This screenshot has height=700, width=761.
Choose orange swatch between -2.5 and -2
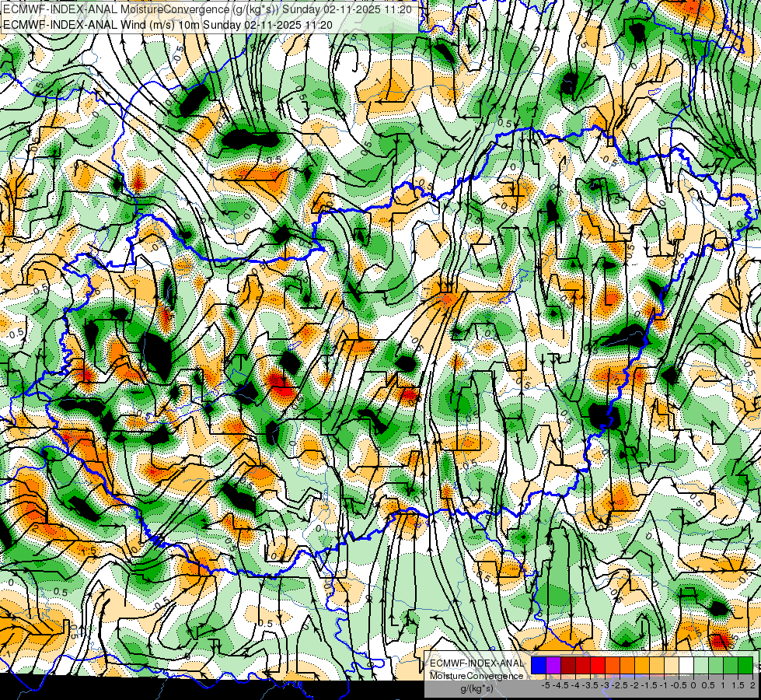(627, 665)
